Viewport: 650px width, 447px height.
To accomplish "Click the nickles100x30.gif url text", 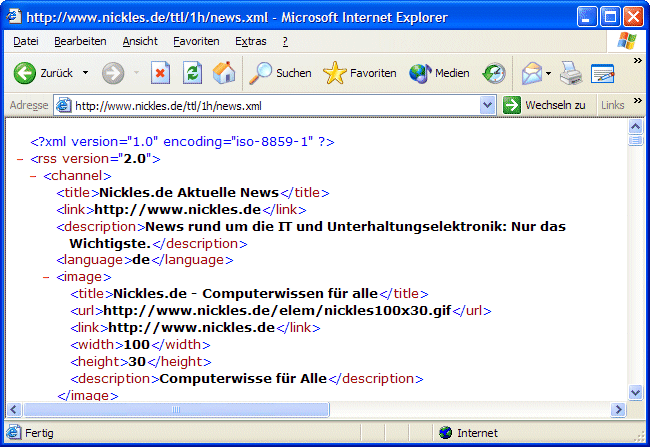I will [x=277, y=311].
